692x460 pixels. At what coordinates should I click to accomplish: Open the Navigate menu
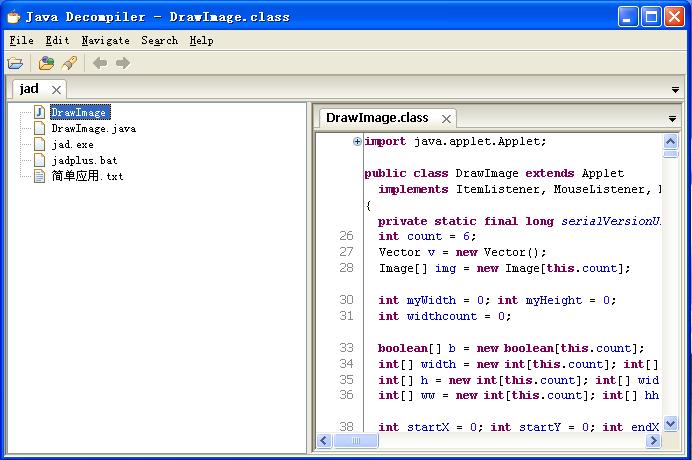(x=105, y=40)
